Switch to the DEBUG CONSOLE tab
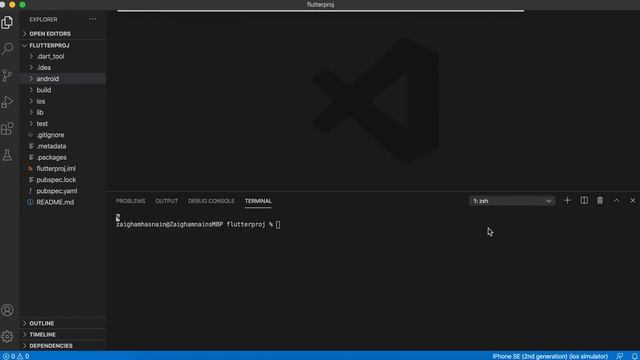Viewport: 640px width, 360px height. 211,201
